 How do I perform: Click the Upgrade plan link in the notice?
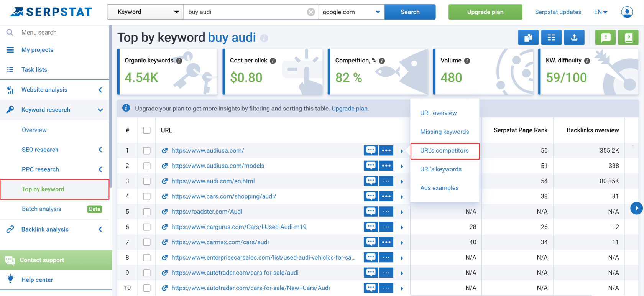coord(349,109)
